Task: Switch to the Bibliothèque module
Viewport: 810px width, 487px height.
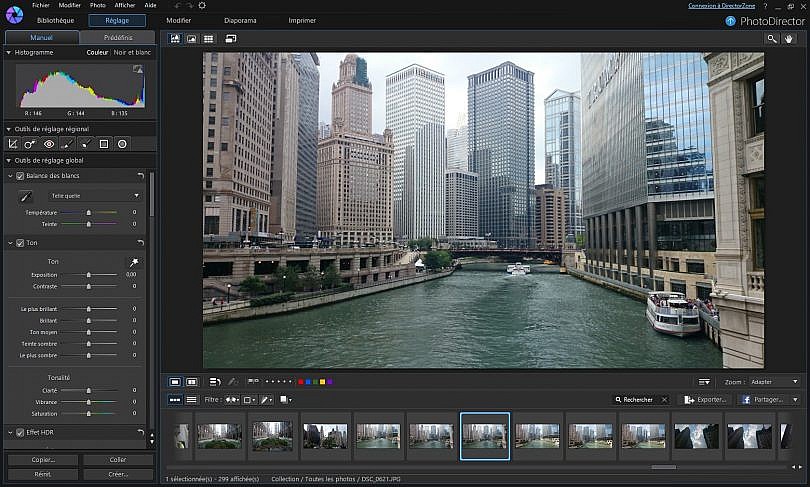Action: [55, 21]
